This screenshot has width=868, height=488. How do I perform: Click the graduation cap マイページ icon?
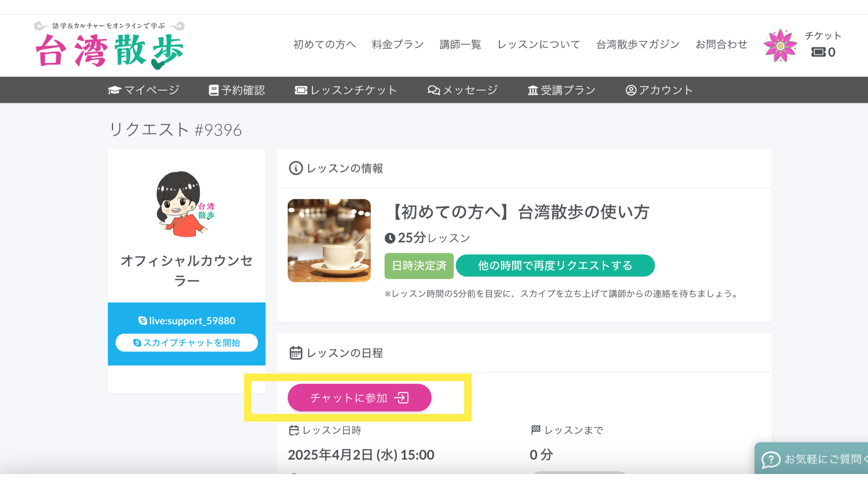[114, 90]
